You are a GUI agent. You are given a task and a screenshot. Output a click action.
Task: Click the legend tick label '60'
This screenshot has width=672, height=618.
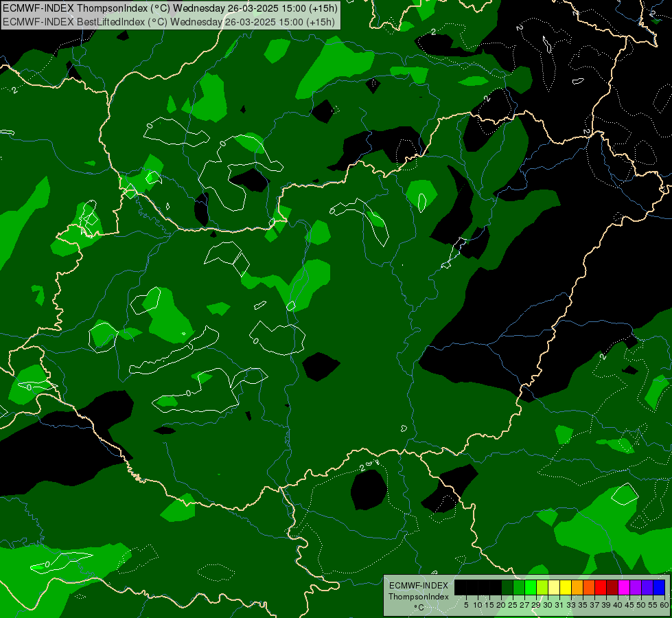click(664, 605)
